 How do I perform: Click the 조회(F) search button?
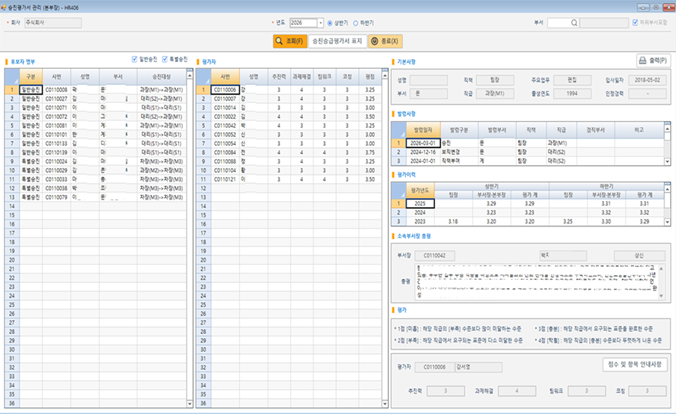(290, 41)
